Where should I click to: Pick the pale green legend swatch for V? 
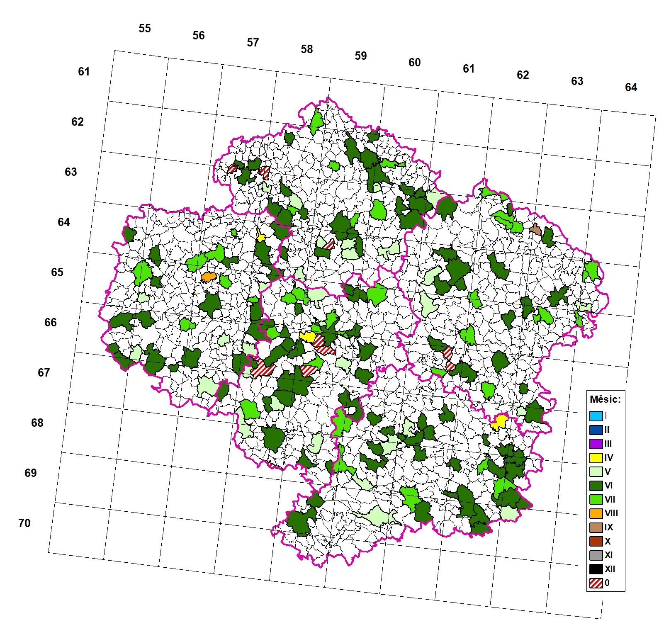pyautogui.click(x=596, y=471)
